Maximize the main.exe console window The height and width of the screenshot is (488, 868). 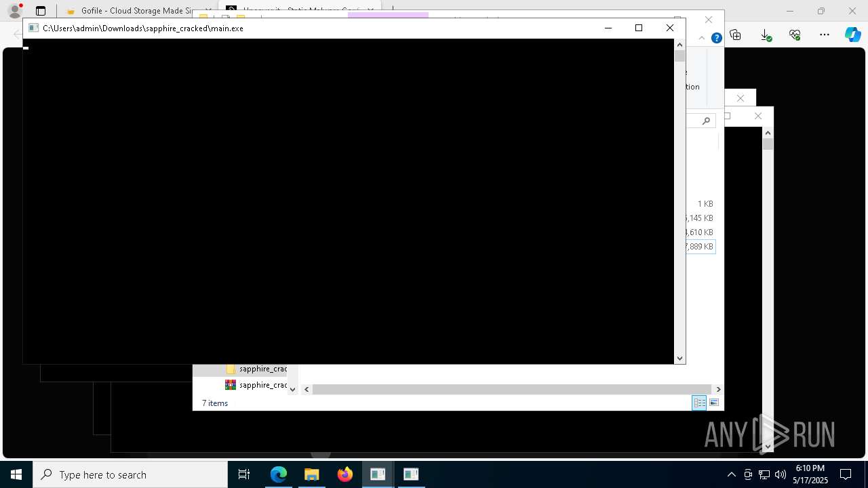coord(638,28)
